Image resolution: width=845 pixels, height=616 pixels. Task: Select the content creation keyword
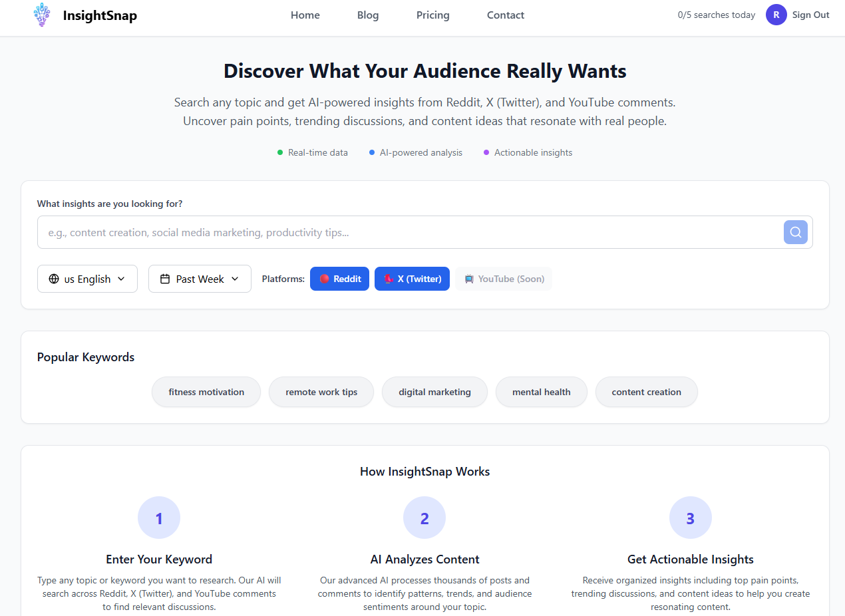(647, 392)
